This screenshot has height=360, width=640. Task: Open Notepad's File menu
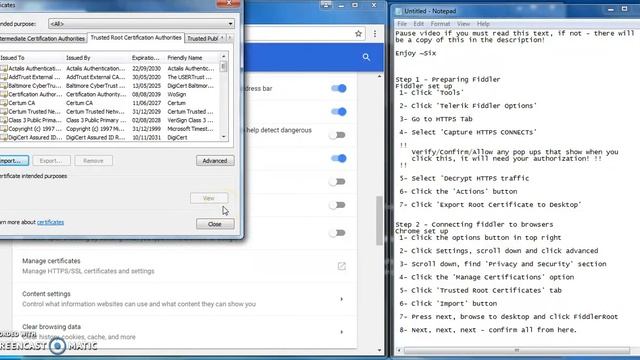pos(402,24)
